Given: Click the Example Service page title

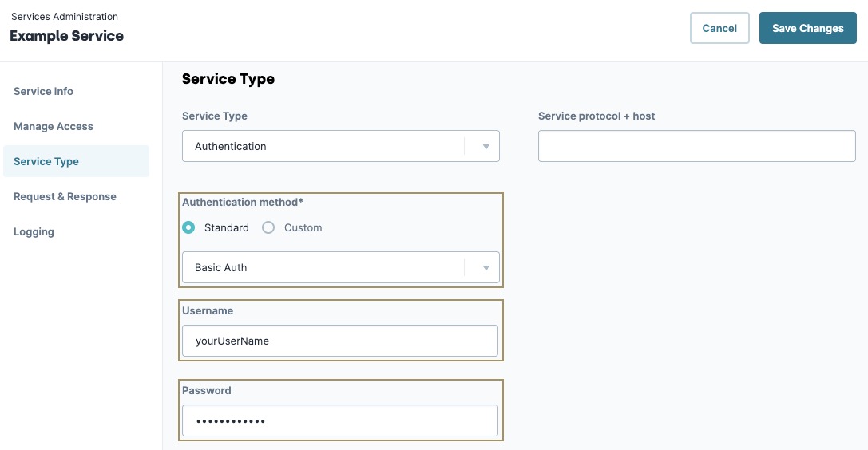Looking at the screenshot, I should tap(66, 36).
